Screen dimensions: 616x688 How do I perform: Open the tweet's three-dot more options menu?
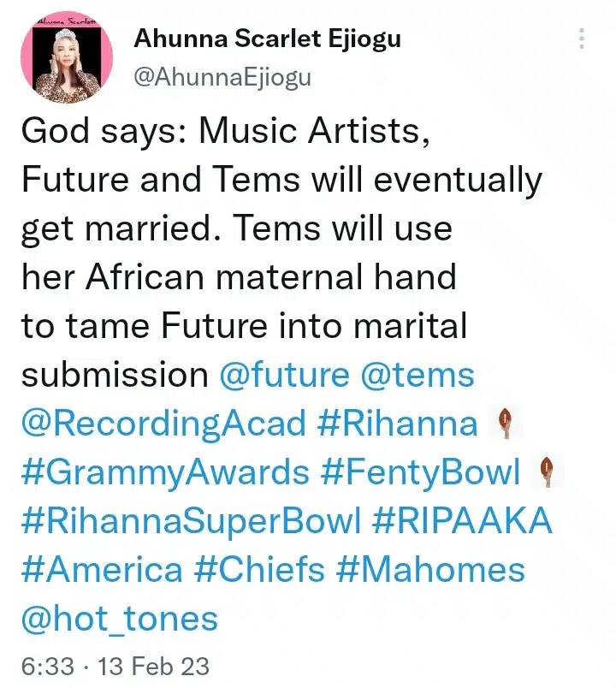[582, 39]
